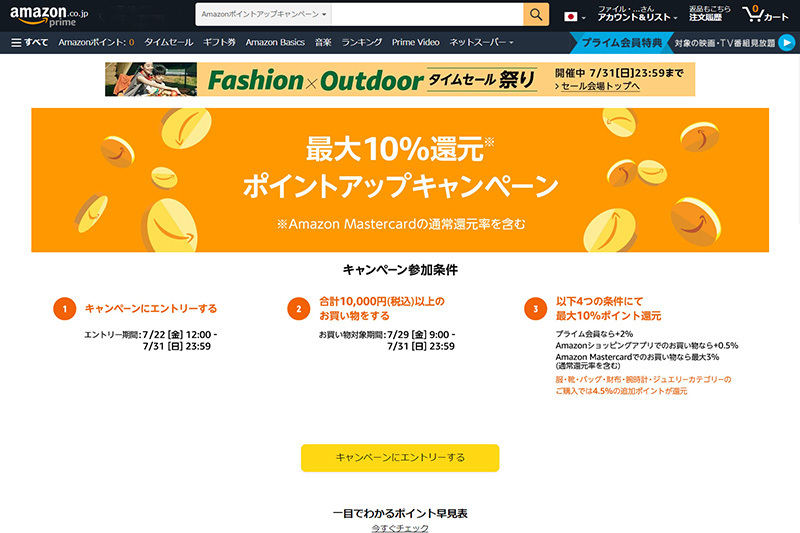This screenshot has height=533, width=800.
Task: Open ギフト券 in nav bar
Action: (x=219, y=42)
